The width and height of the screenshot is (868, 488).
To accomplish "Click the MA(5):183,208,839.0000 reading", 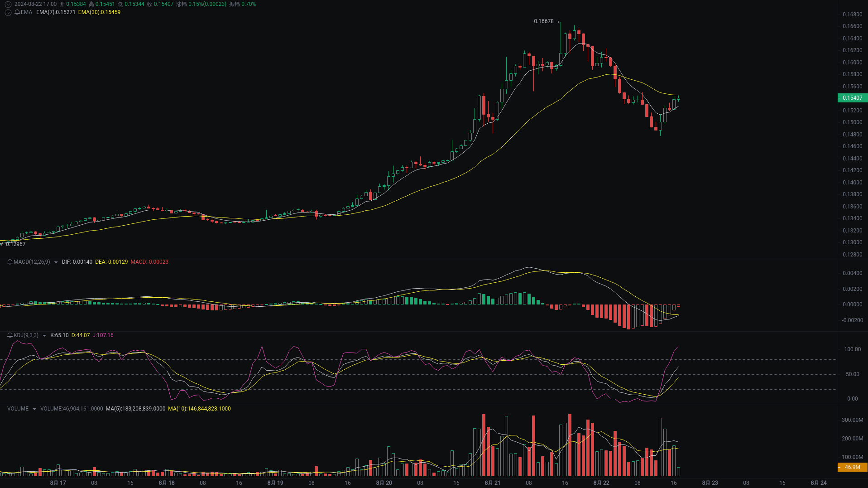I will click(135, 409).
